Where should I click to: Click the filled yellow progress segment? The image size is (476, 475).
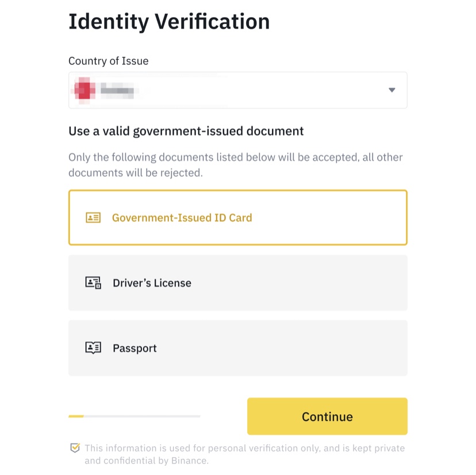(x=76, y=416)
